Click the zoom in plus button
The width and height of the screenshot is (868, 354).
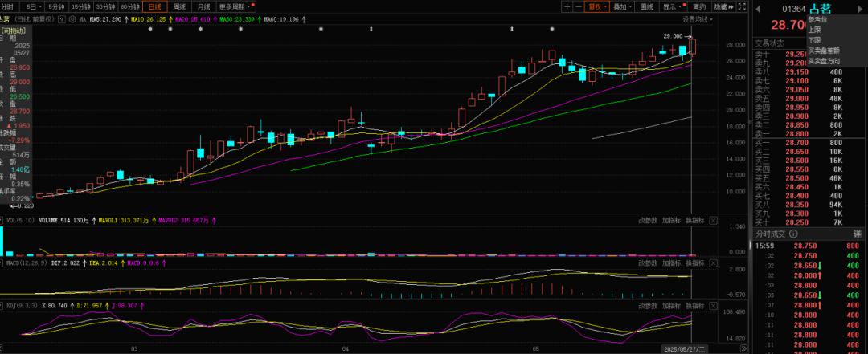tap(567, 6)
